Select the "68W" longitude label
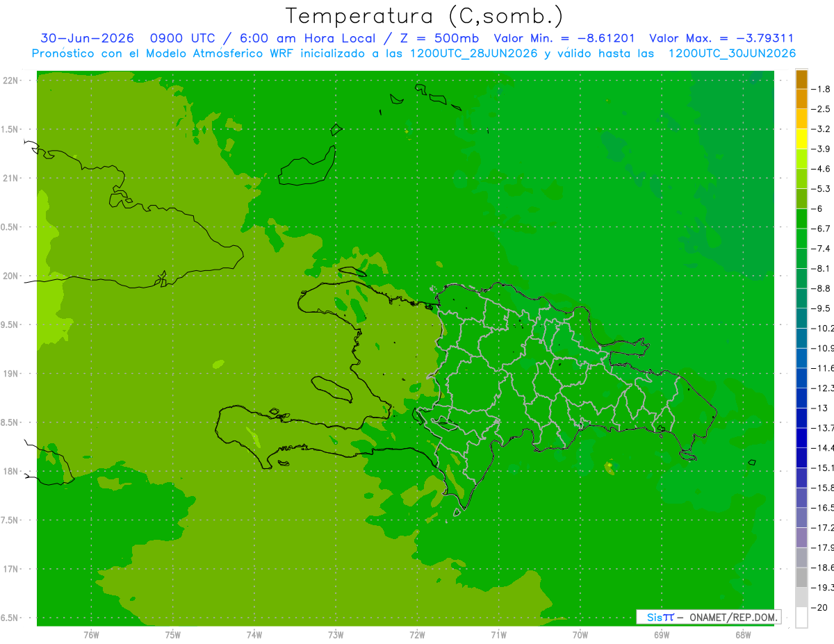 click(x=742, y=635)
